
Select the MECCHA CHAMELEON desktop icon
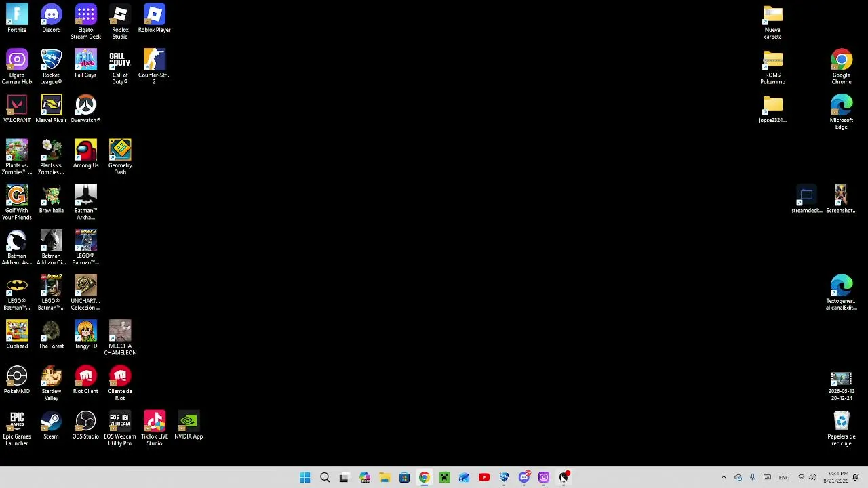click(x=120, y=338)
